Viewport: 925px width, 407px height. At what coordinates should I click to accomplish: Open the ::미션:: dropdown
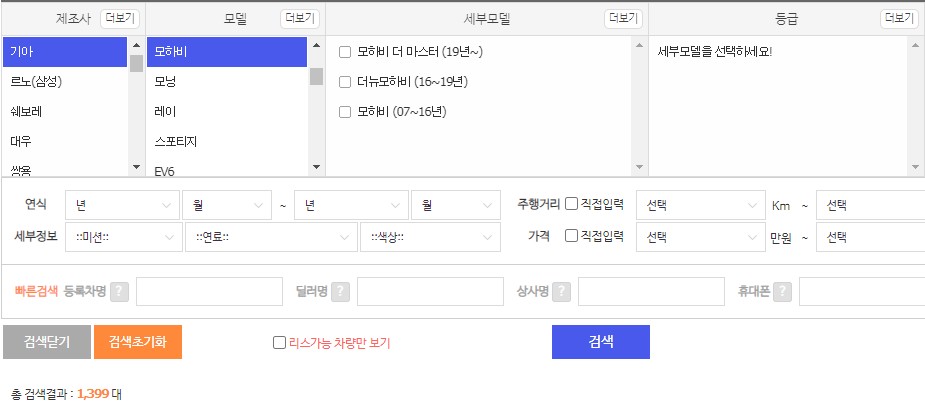click(x=123, y=237)
